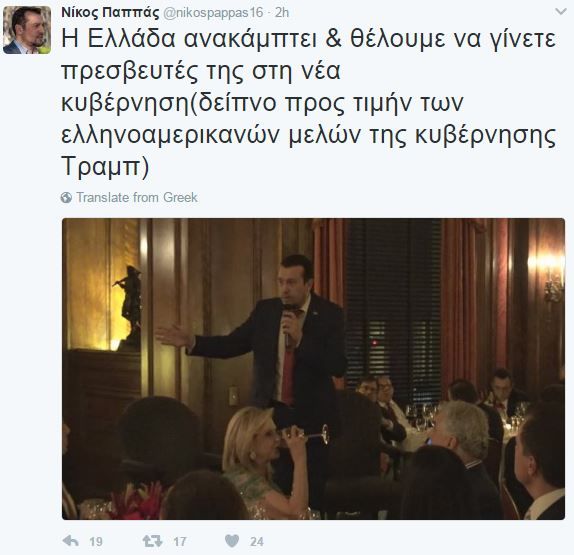574x555 pixels.
Task: Click the reply arrow icon
Action: [x=71, y=541]
